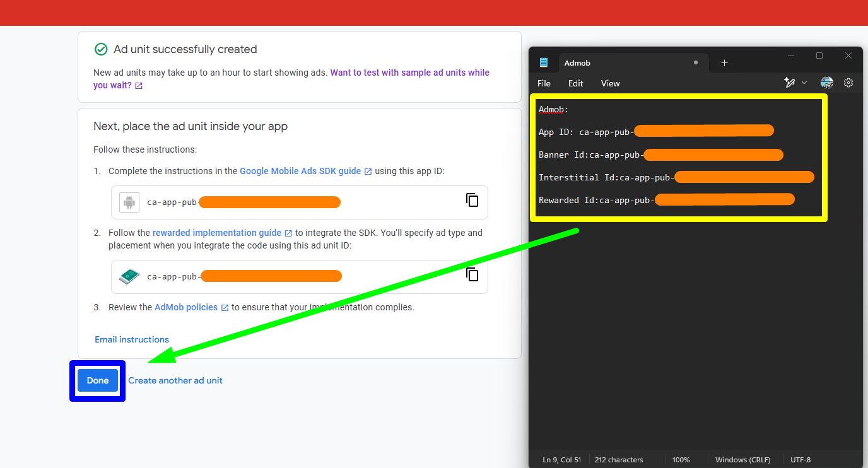Open Google Mobile Ads SDK guide link
The width and height of the screenshot is (868, 468).
(x=300, y=171)
